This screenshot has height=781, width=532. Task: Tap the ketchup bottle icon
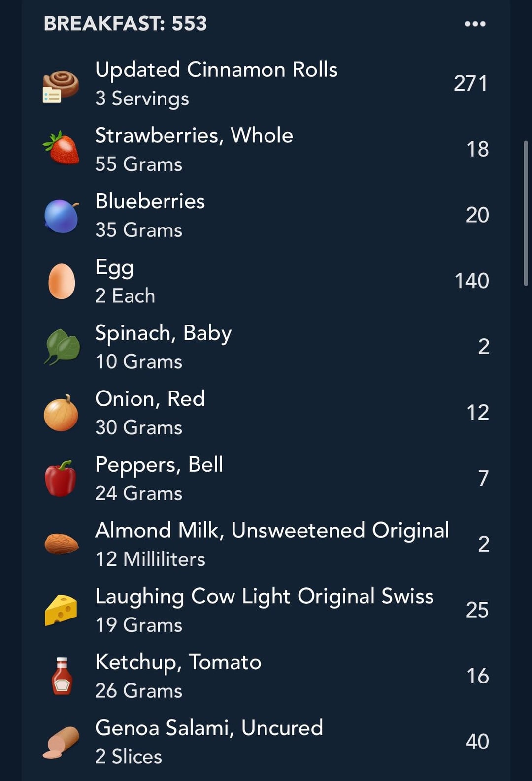point(62,676)
